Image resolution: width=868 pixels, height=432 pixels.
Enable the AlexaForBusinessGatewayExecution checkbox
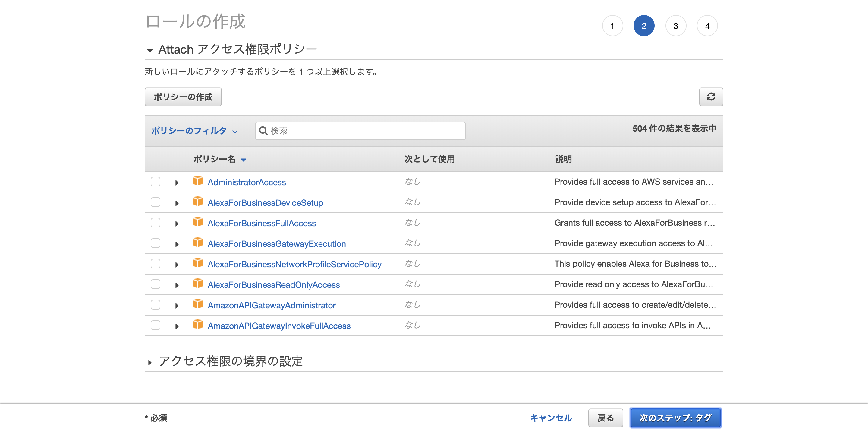tap(155, 243)
